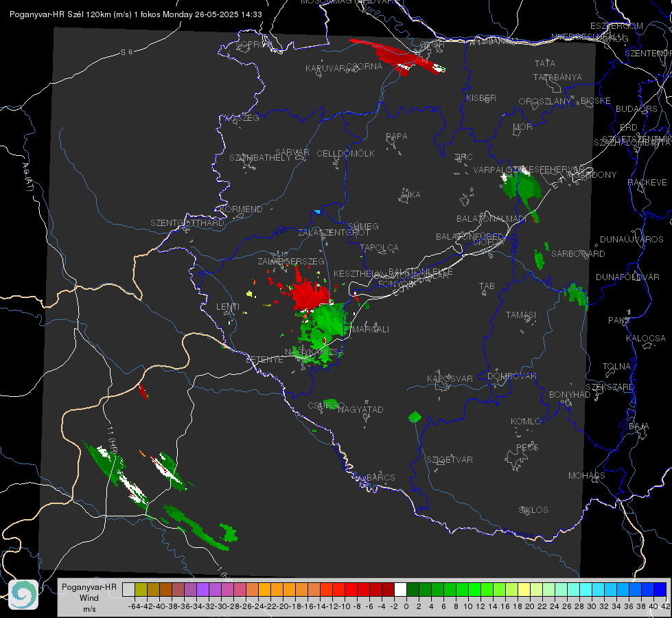The width and height of the screenshot is (672, 618).
Task: Click the LETENYE city label
Action: coord(264,360)
